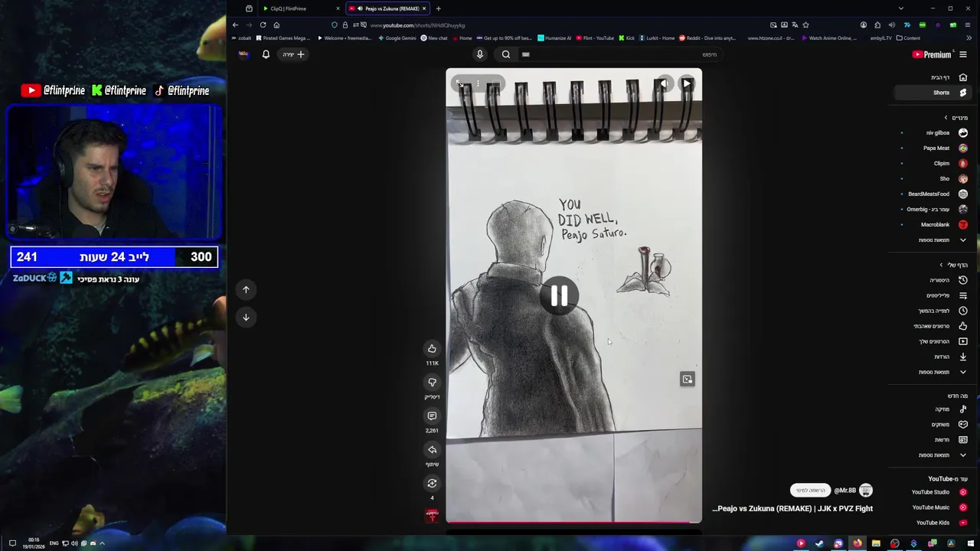
Task: Toggle the Short's volume speaker control
Action: (x=664, y=84)
